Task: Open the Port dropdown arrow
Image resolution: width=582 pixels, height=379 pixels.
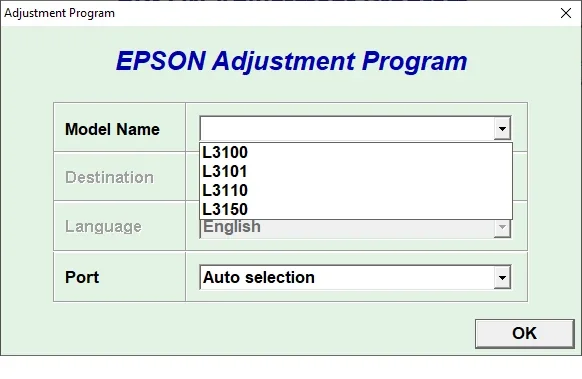Action: pos(502,278)
